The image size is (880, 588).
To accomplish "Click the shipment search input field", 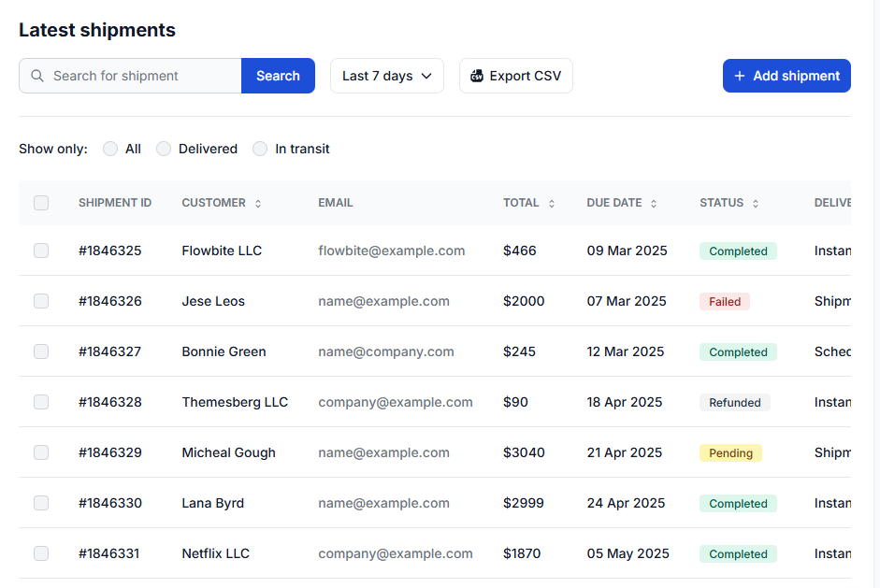I will 140,76.
